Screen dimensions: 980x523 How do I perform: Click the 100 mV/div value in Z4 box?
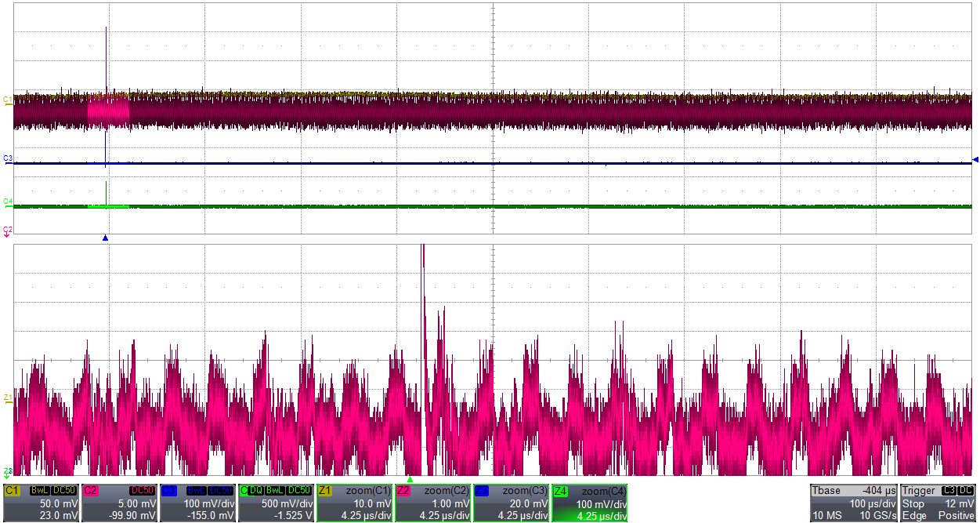(x=601, y=503)
